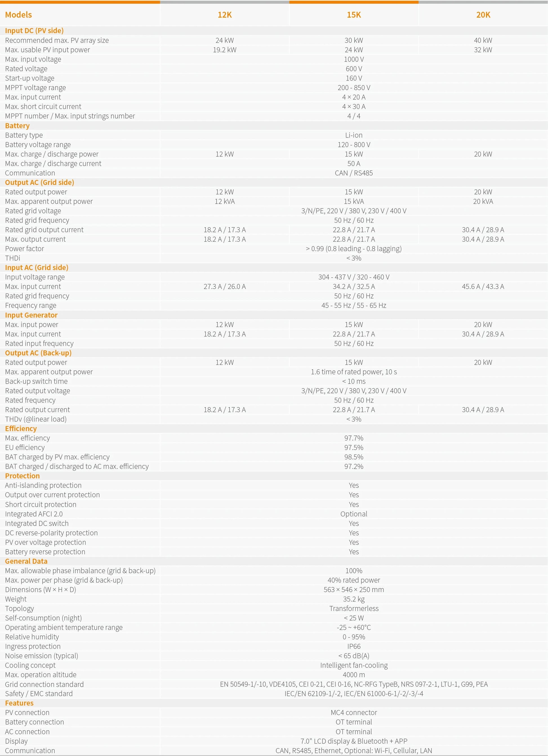The height and width of the screenshot is (756, 548).
Task: Click the MPPT voltage range row label
Action: pos(35,88)
